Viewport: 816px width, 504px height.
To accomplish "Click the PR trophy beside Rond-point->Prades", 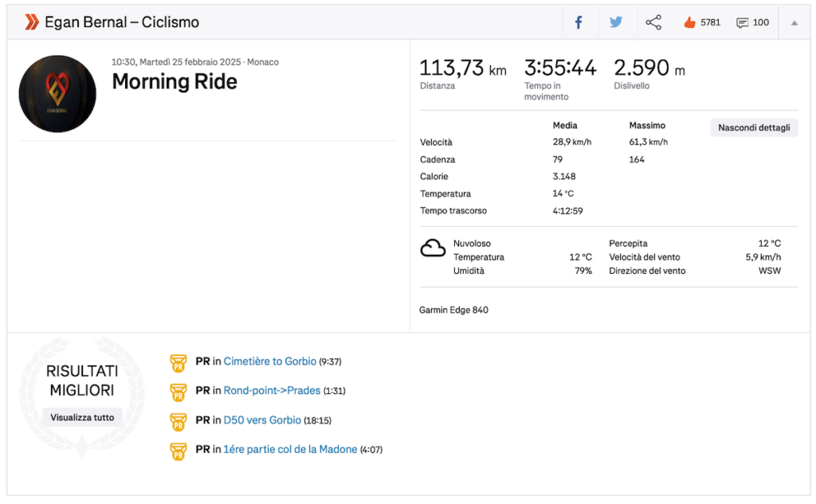I will click(x=178, y=392).
